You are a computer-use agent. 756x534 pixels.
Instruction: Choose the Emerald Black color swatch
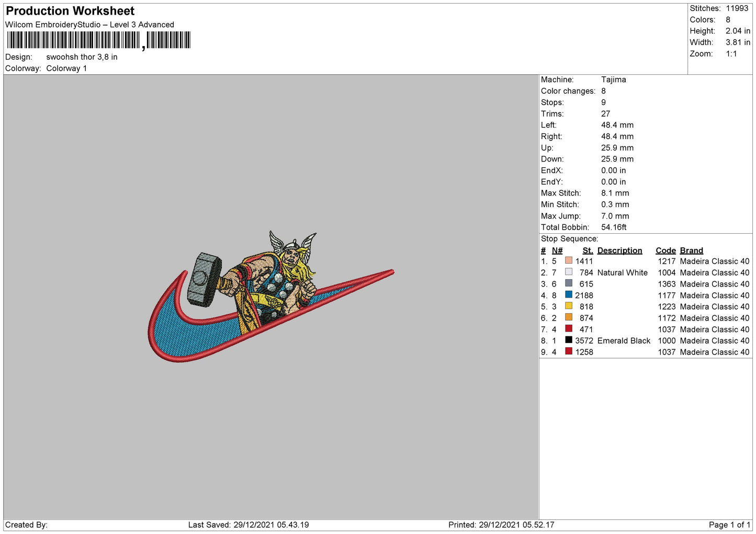pyautogui.click(x=568, y=340)
